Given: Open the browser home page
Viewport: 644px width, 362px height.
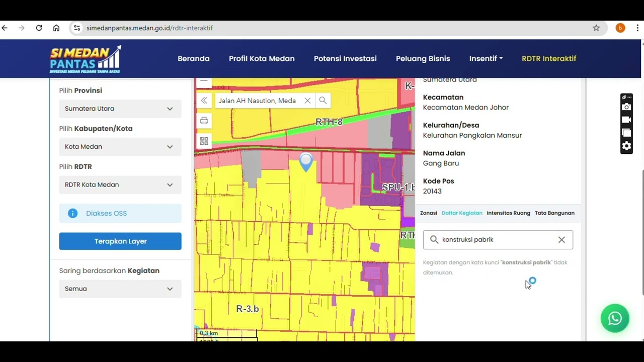Looking at the screenshot, I should click(x=56, y=28).
